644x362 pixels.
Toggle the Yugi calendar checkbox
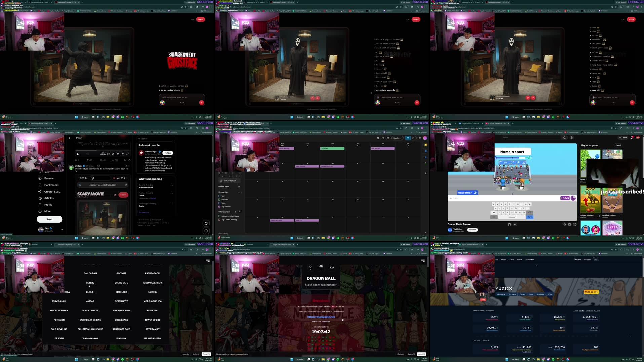pos(219,196)
